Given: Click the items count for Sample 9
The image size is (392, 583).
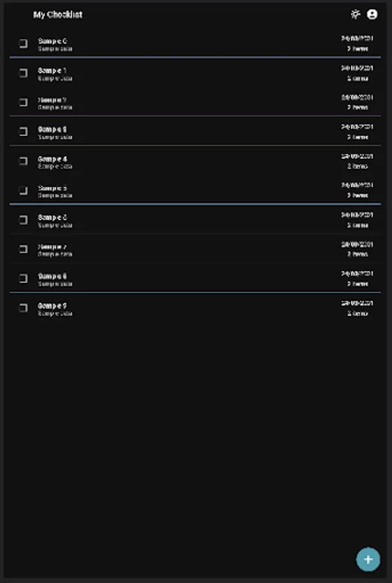Looking at the screenshot, I should pyautogui.click(x=357, y=313).
